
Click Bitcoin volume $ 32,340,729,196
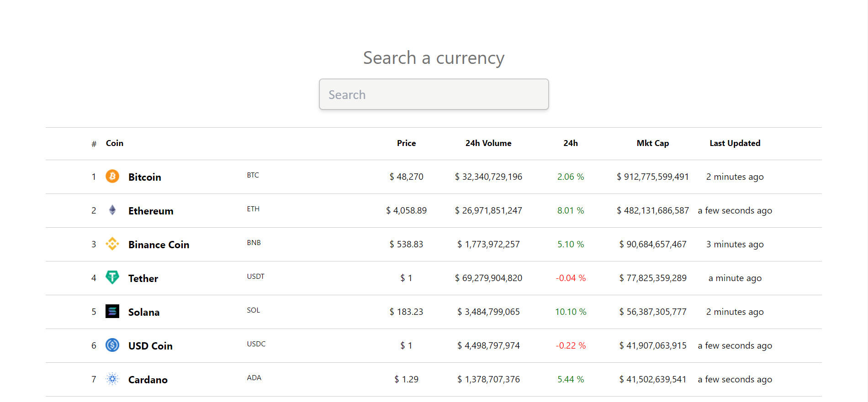[488, 177]
